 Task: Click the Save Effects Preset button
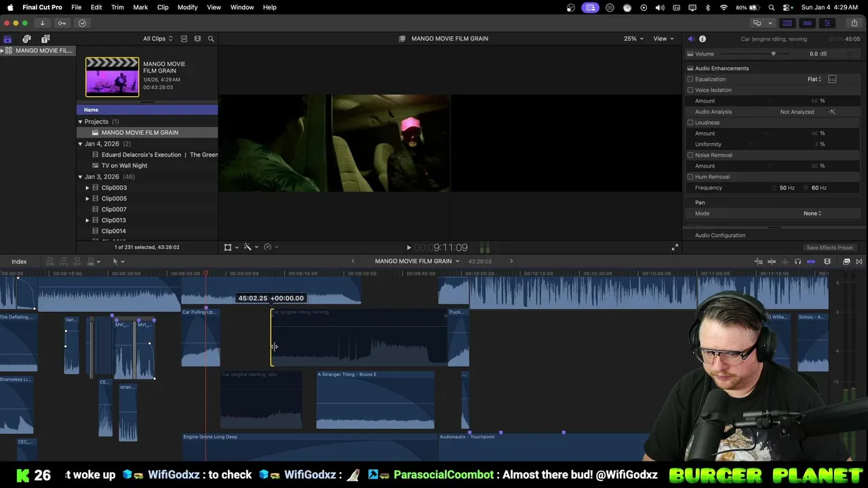(x=829, y=247)
